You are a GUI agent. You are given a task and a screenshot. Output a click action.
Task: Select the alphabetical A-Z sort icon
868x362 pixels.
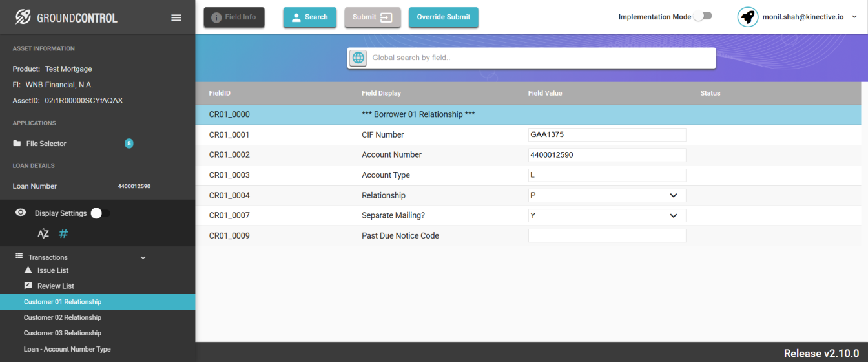[43, 234]
